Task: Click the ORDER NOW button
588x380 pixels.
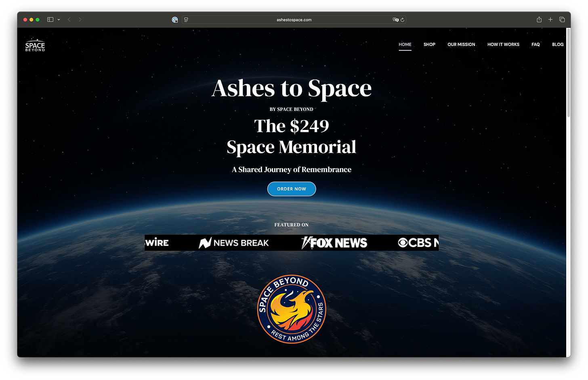Action: point(292,189)
